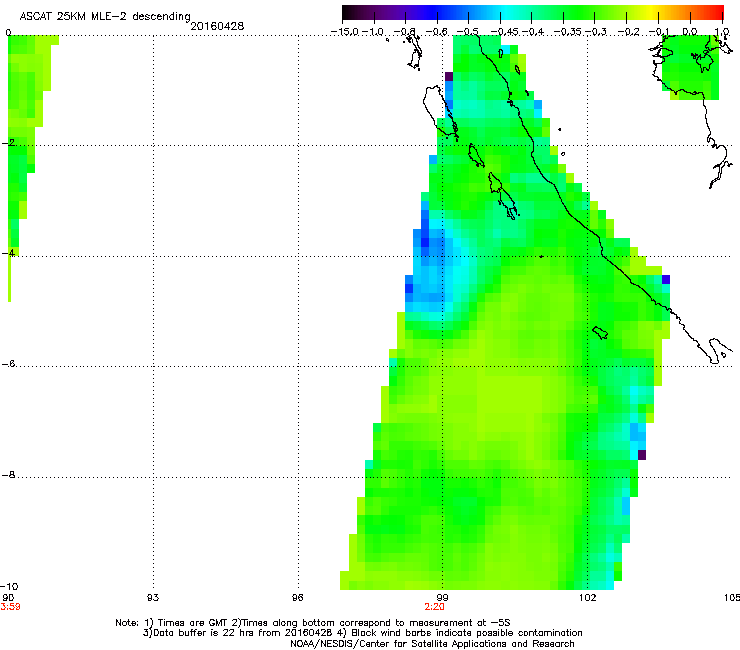
Task: Select the date label "20160428" under the title
Action: pos(217,26)
